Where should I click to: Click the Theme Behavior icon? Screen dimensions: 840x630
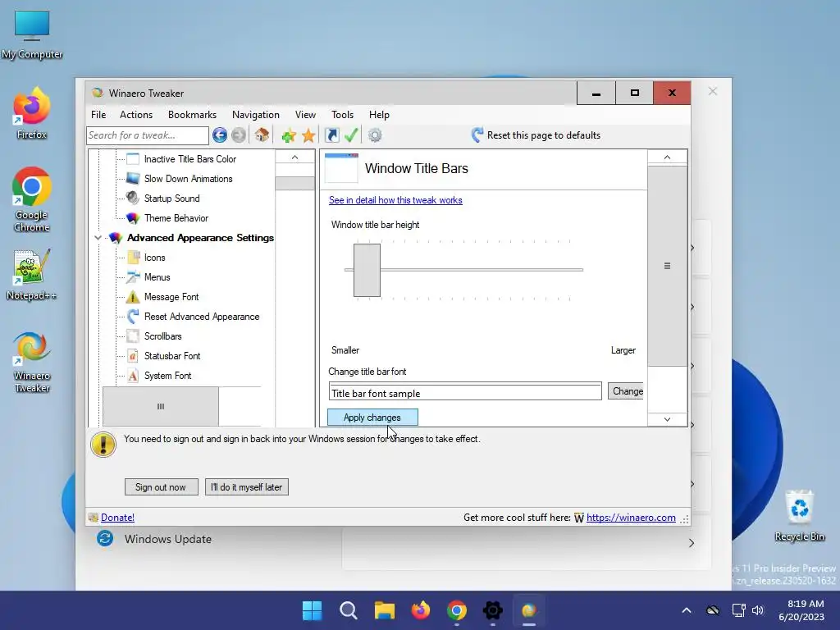coord(133,218)
